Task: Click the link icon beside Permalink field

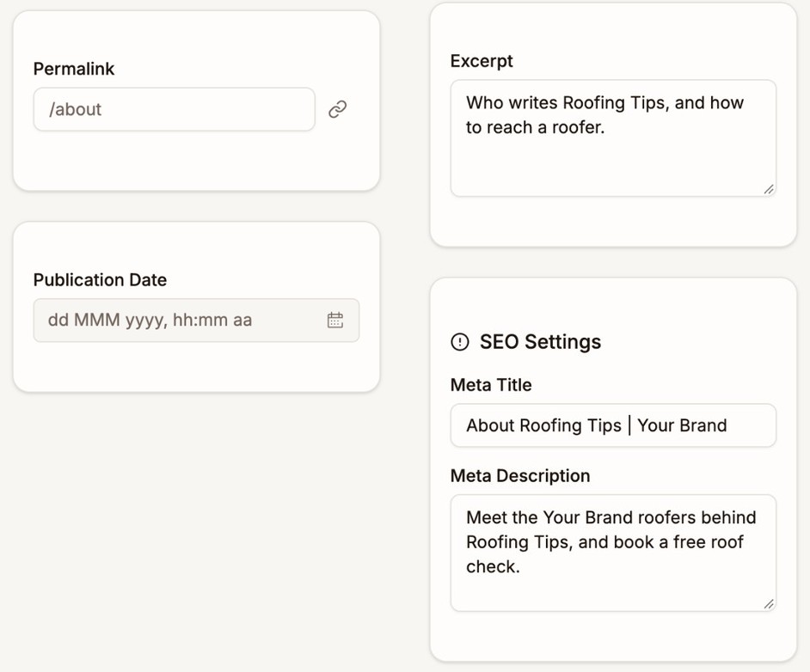Action: (x=337, y=109)
